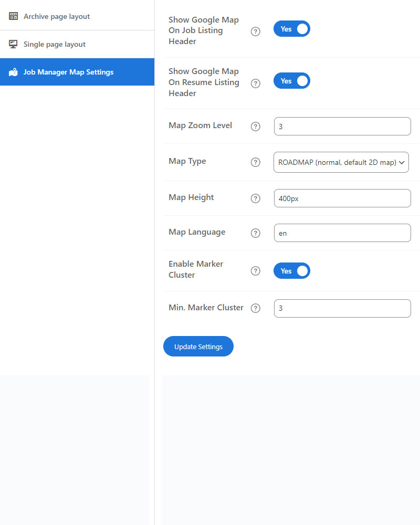The height and width of the screenshot is (525, 420).
Task: Show help for the Map Type setting
Action: (x=256, y=162)
